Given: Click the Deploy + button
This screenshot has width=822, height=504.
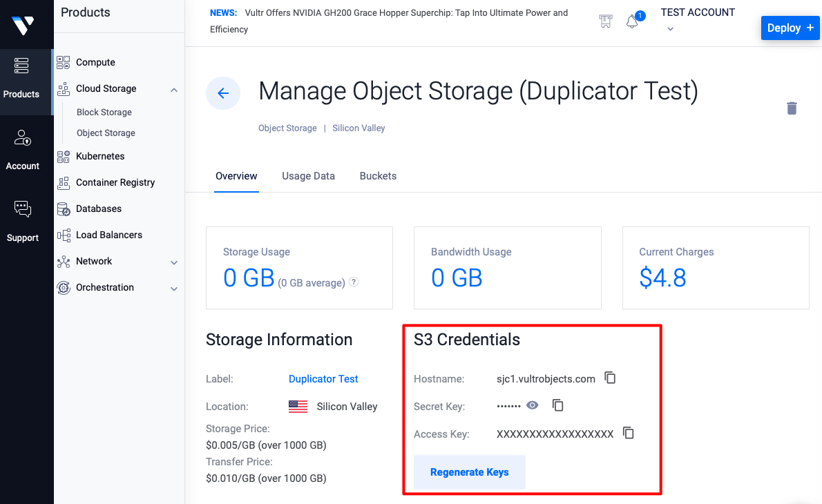Looking at the screenshot, I should [x=790, y=28].
